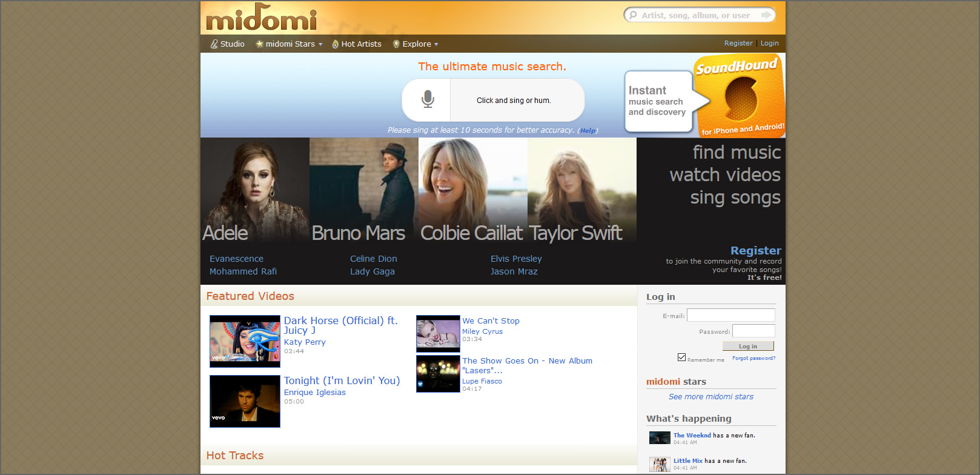Focus the Password input field
The image size is (980, 475).
point(753,331)
